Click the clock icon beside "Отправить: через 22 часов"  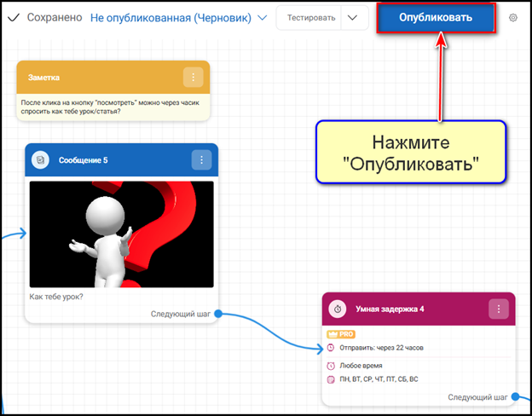coord(331,348)
